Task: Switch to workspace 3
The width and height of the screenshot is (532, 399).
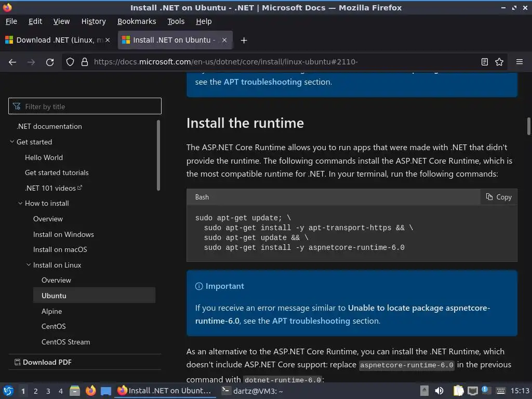Action: tap(48, 391)
